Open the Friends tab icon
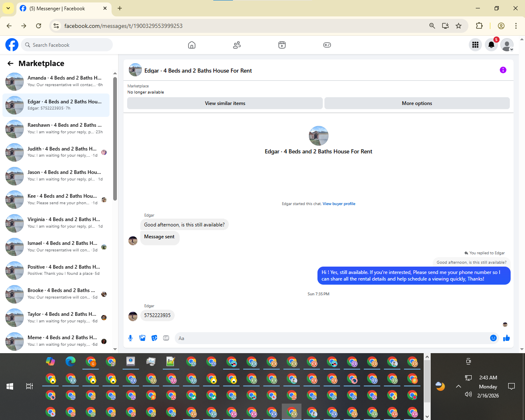 click(237, 45)
